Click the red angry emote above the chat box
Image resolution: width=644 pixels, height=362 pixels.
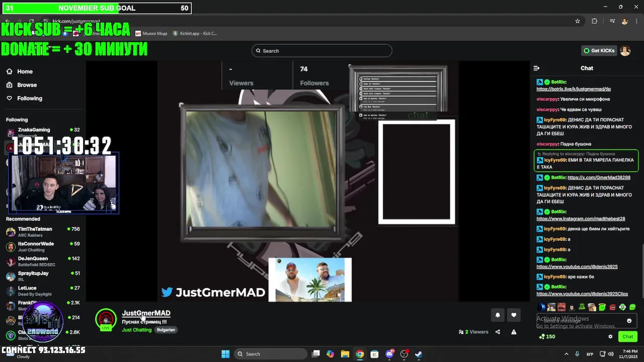(612, 307)
